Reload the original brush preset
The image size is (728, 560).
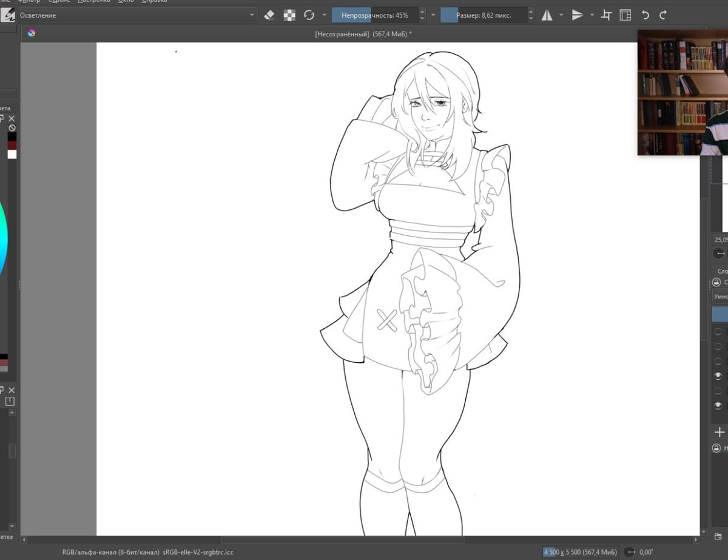point(309,15)
